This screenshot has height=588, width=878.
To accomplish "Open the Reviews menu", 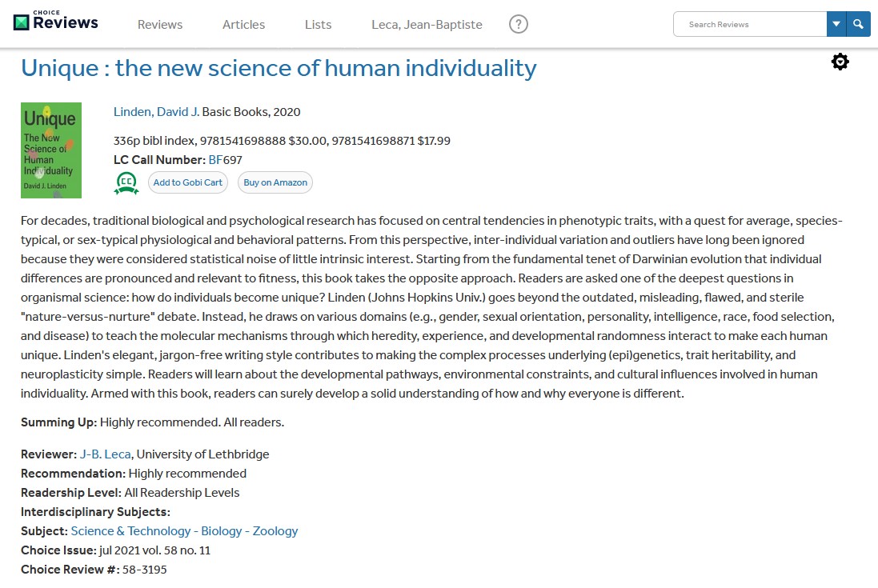I will point(160,25).
